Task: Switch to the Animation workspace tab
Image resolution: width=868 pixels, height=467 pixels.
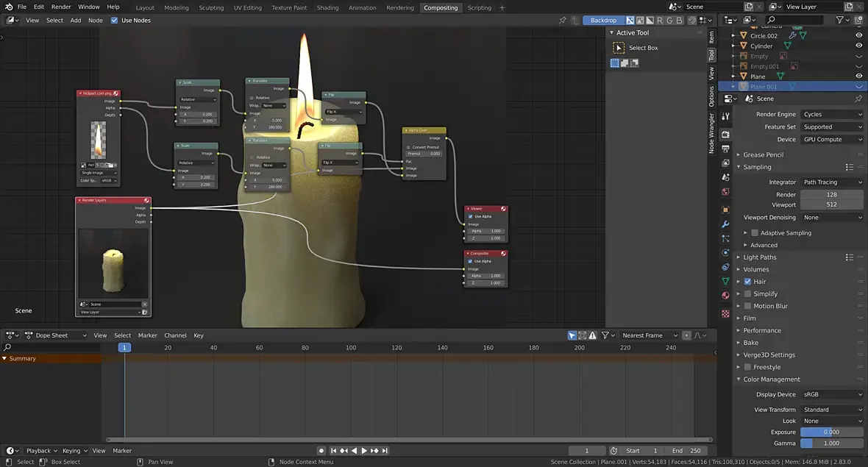Action: pos(362,8)
